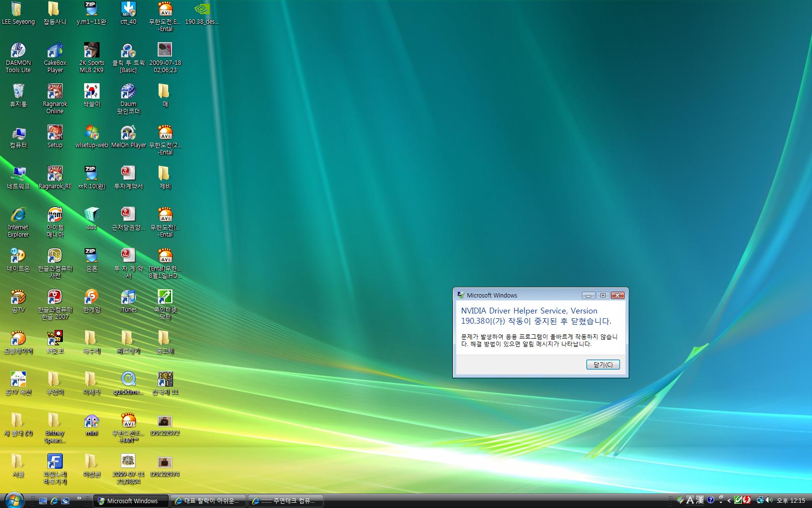
Task: Open network status tray icon
Action: pos(760,500)
